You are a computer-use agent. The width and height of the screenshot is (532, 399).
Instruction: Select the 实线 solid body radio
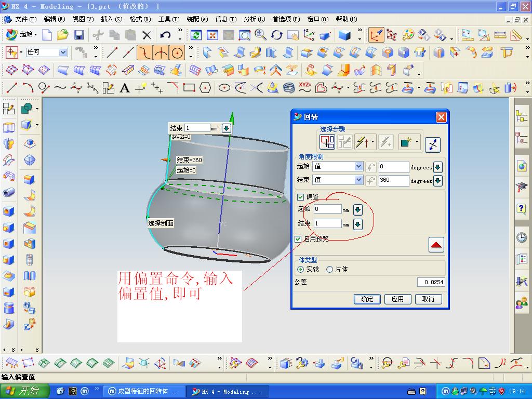(300, 270)
